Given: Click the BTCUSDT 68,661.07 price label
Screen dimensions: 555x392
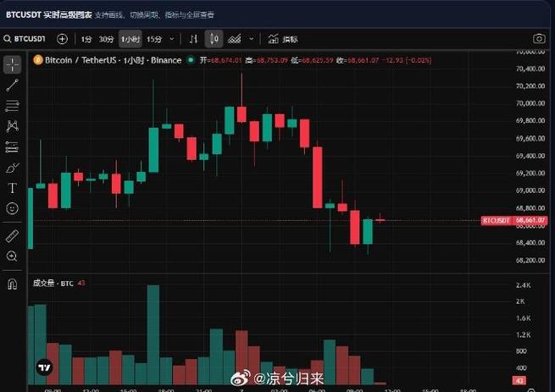Looking at the screenshot, I should coord(514,220).
